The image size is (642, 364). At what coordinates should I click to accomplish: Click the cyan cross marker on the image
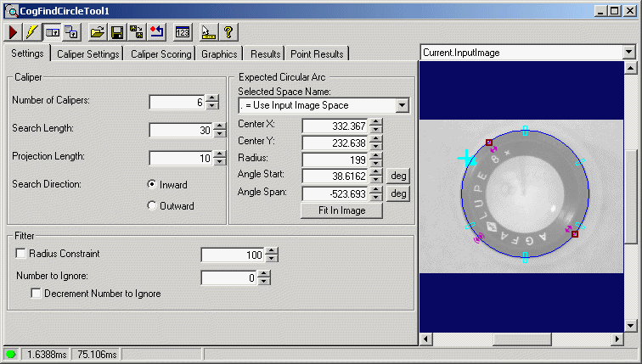click(x=466, y=158)
